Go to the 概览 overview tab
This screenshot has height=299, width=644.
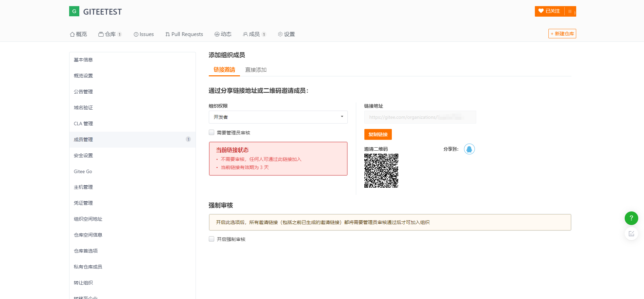[78, 34]
